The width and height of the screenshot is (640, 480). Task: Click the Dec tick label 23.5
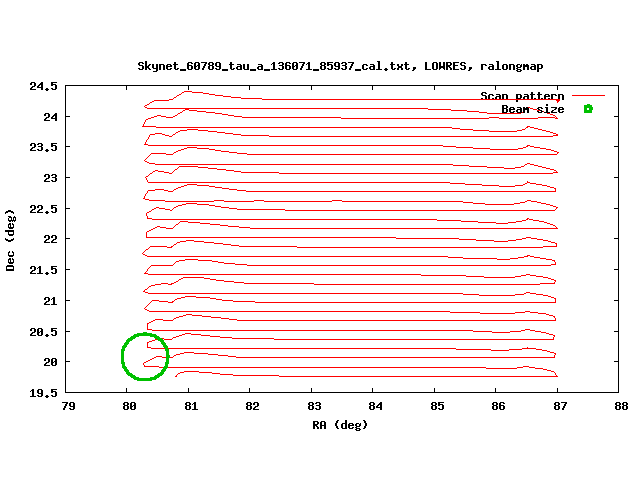tap(43, 147)
